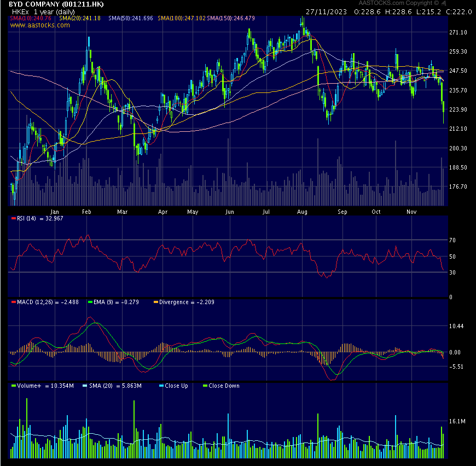This screenshot has height=466, width=476.
Task: Click the 235.70 price axis label
Action: [x=458, y=90]
